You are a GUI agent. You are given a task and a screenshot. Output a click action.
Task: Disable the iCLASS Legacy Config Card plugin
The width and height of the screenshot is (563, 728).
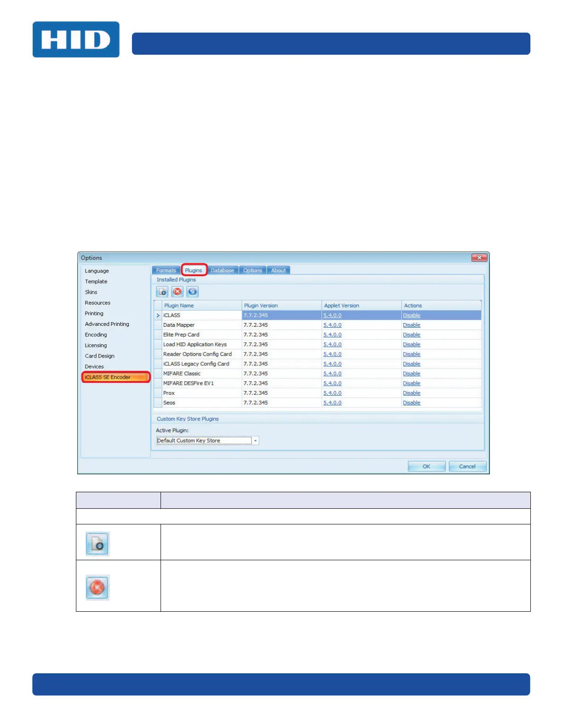412,364
